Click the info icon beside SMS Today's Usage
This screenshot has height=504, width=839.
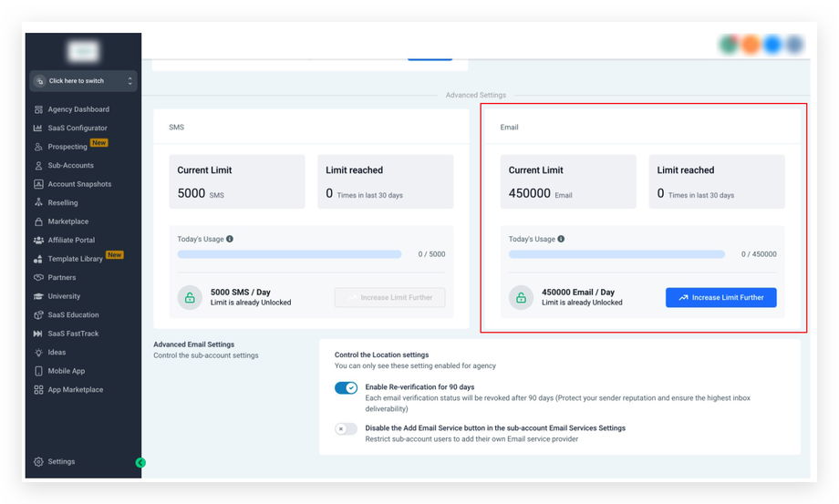tap(230, 239)
